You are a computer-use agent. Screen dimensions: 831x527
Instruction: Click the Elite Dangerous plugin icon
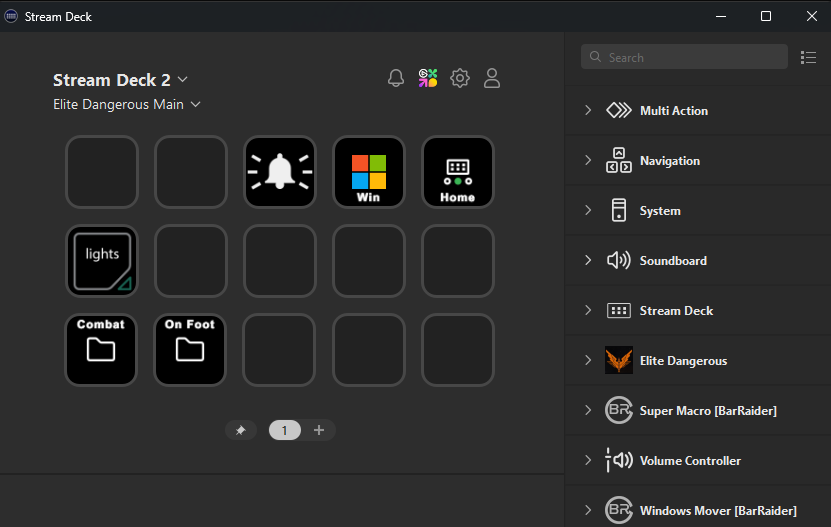[x=618, y=360]
